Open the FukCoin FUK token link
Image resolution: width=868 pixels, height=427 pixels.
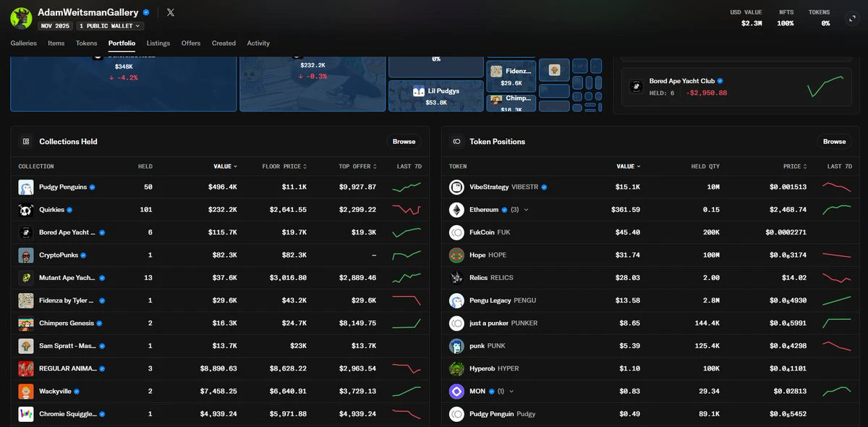pos(490,233)
